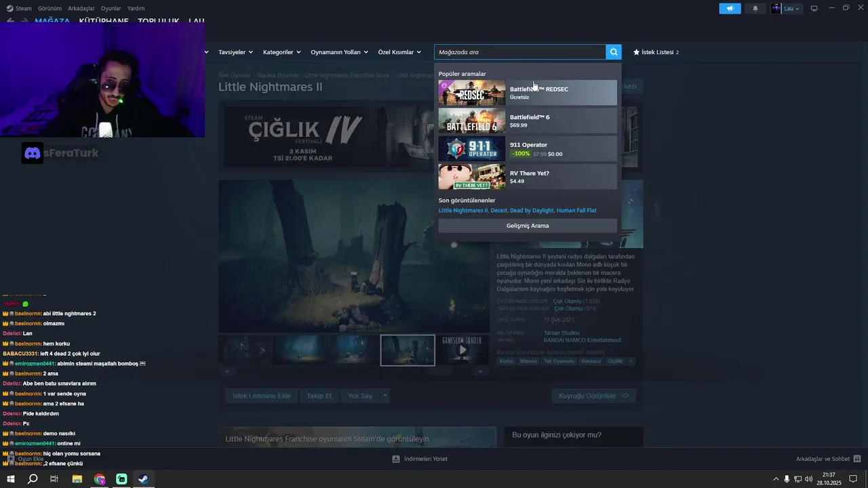868x488 pixels.
Task: Click Steam icon on taskbar
Action: [143, 479]
